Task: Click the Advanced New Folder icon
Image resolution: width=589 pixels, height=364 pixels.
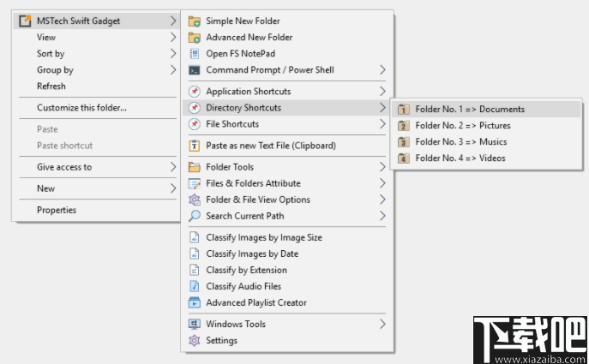Action: click(195, 37)
